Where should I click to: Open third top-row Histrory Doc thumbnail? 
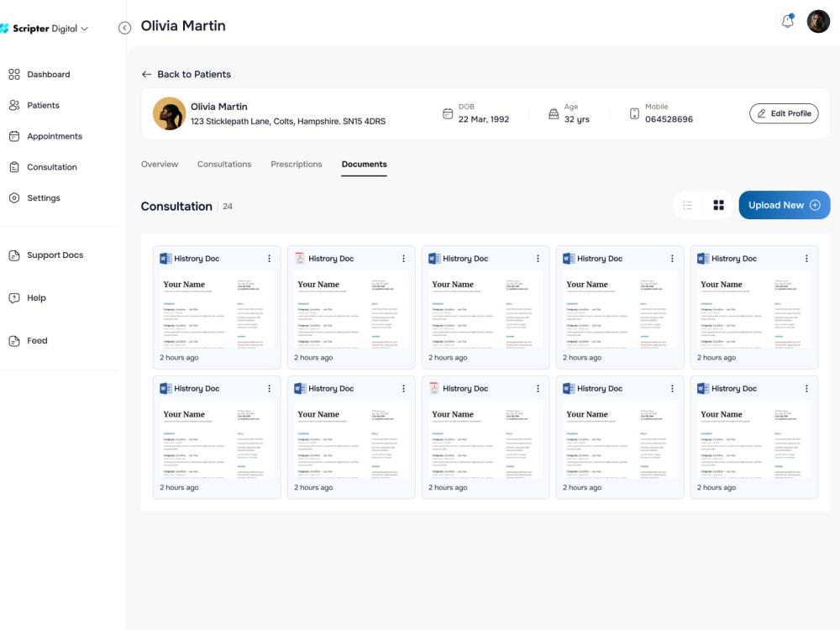pyautogui.click(x=486, y=310)
